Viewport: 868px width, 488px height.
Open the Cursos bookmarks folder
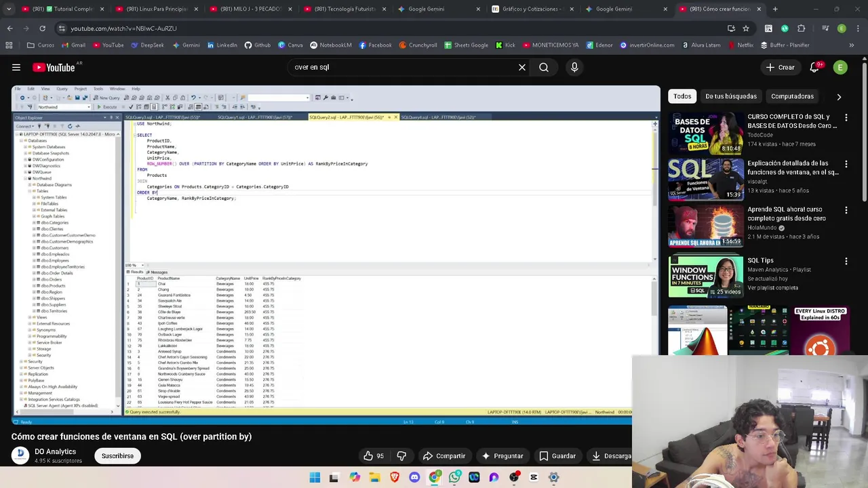(41, 45)
